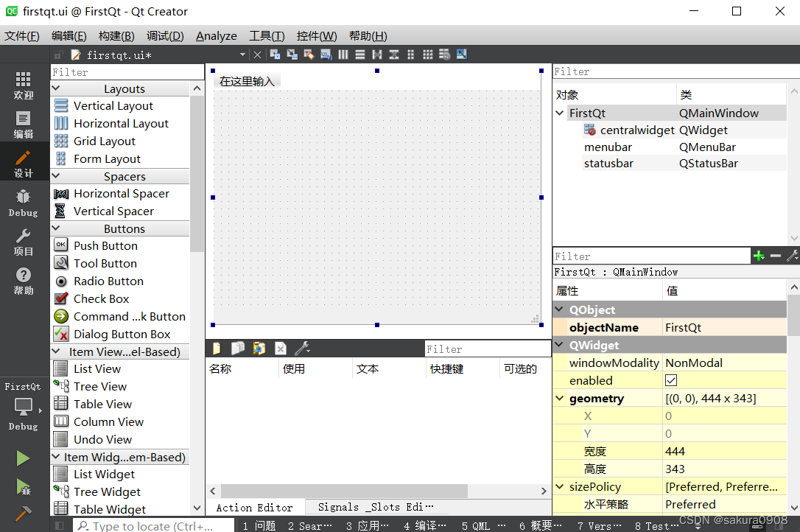Collapse the Item Widgets category
Screen dimensions: 800x532
[56, 457]
